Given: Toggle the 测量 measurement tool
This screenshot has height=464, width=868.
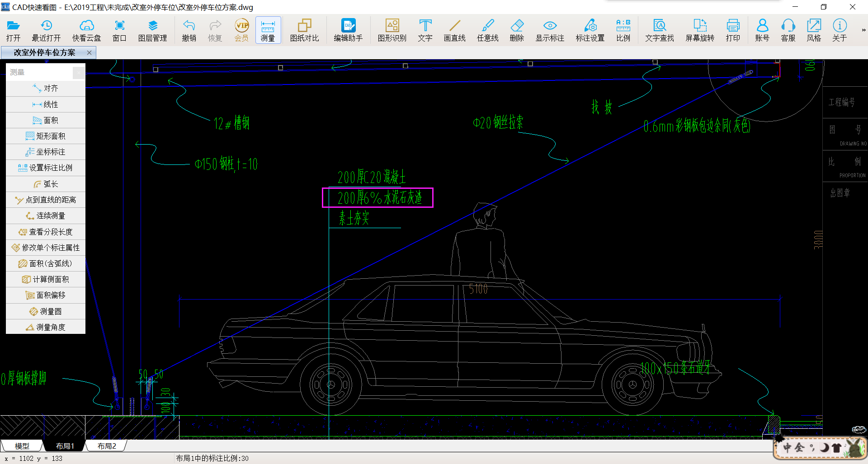Looking at the screenshot, I should tap(268, 31).
